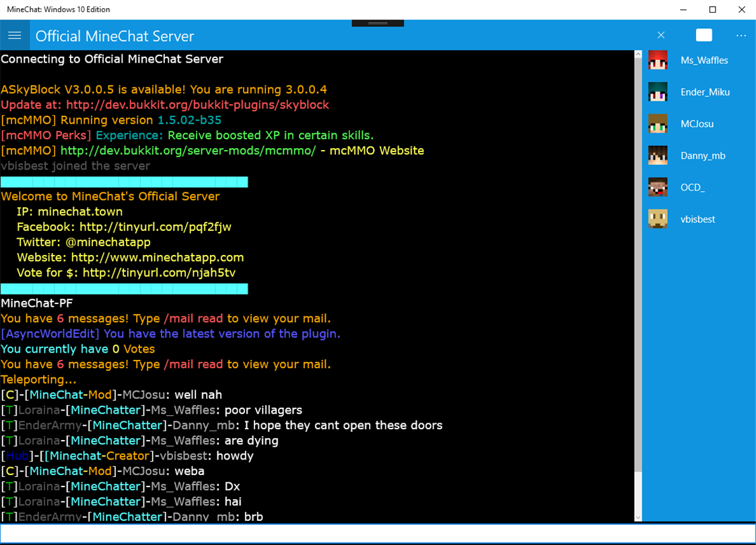Open the mcMMO server-mods website link
The width and height of the screenshot is (756, 545).
coord(188,150)
